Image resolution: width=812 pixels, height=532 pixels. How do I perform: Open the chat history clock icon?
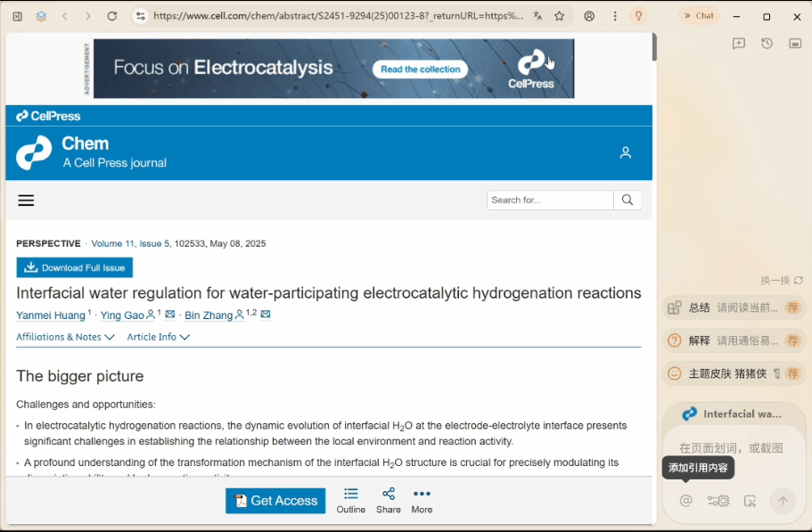(x=767, y=44)
